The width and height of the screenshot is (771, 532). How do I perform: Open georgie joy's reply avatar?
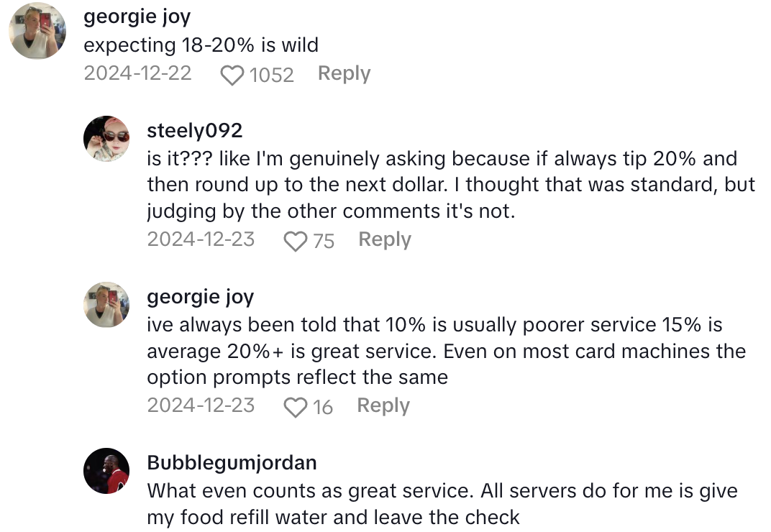point(106,304)
